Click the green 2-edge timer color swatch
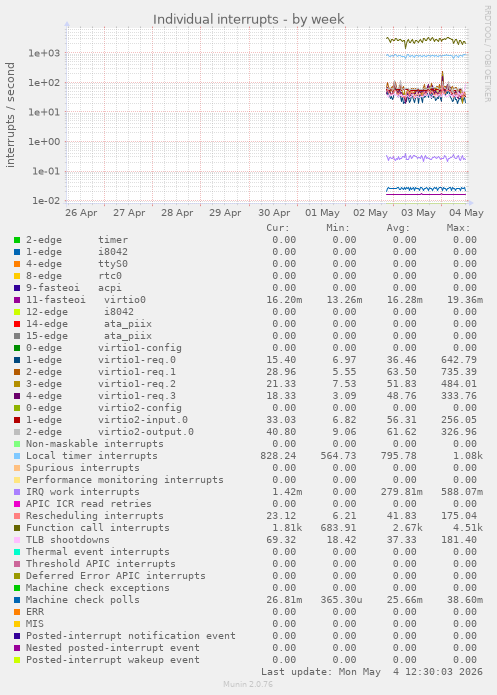 pos(17,240)
